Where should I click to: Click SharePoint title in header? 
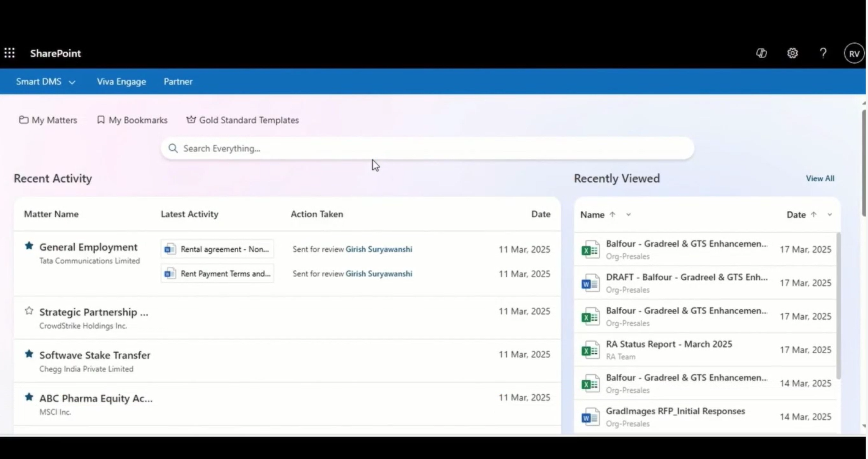point(55,53)
